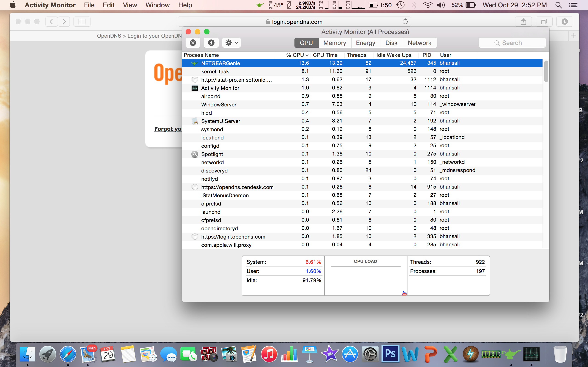
Task: Switch to the Memory tab
Action: tap(335, 43)
